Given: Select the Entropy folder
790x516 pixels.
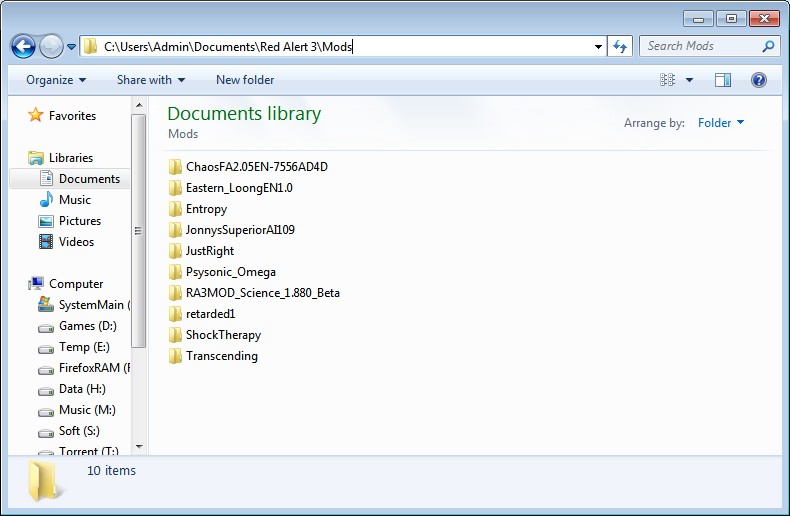Looking at the screenshot, I should tap(206, 209).
